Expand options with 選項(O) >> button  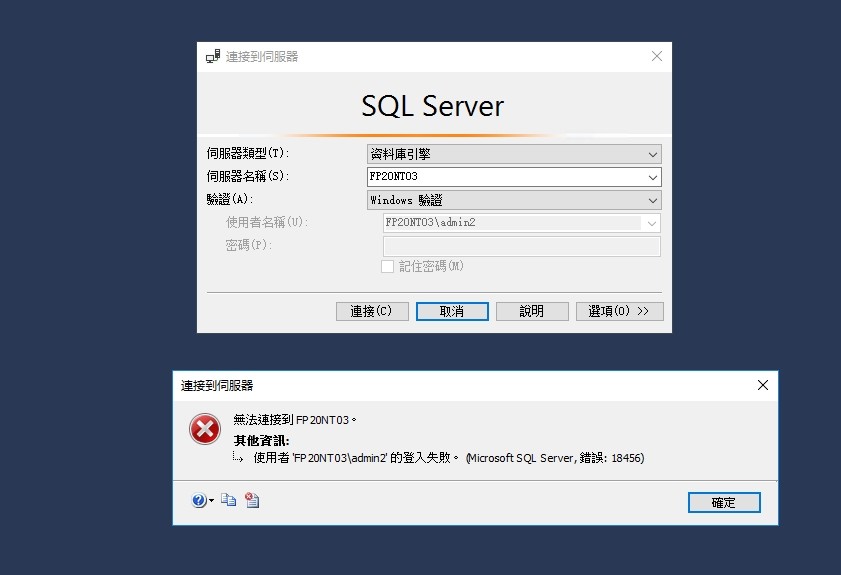(619, 311)
